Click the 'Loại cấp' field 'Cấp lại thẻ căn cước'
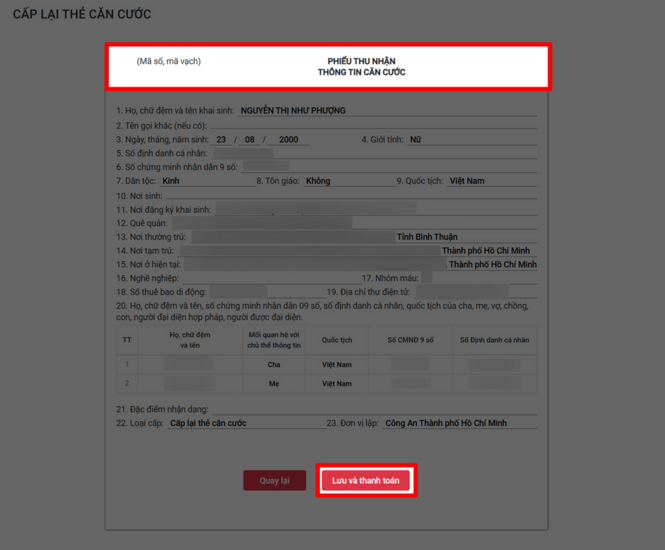The width and height of the screenshot is (665, 550). click(x=240, y=424)
